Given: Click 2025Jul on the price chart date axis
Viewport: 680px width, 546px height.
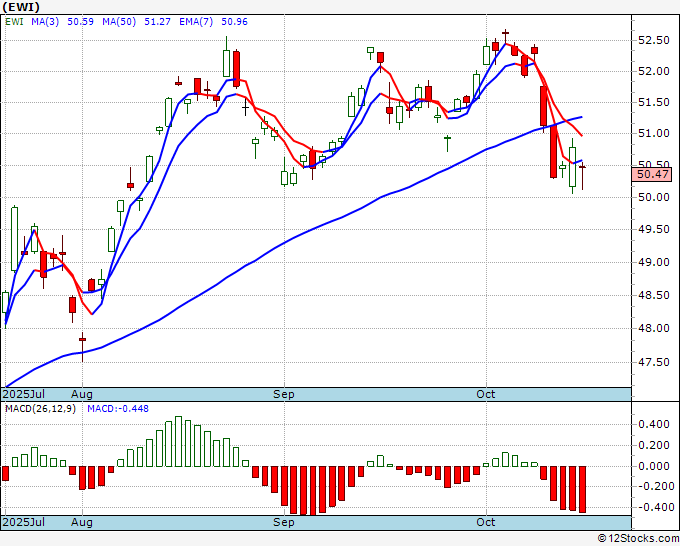Looking at the screenshot, I should click(x=24, y=394).
